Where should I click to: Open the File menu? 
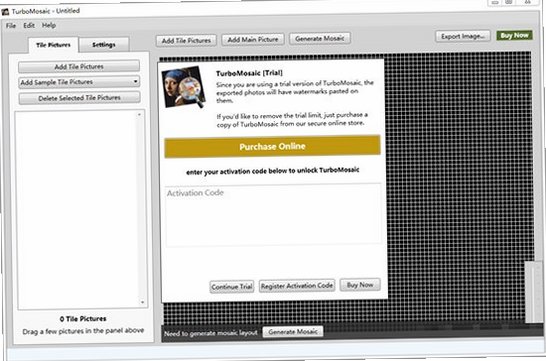coord(11,26)
